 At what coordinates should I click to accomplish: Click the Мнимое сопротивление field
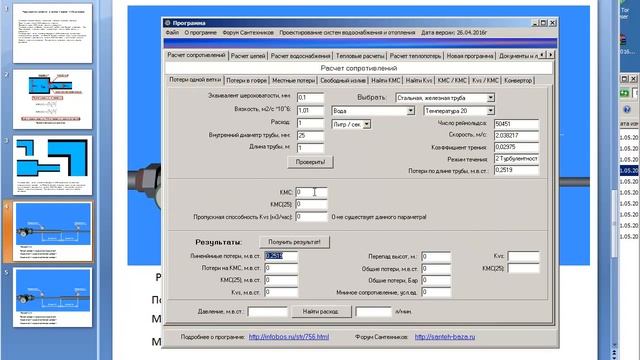436,292
